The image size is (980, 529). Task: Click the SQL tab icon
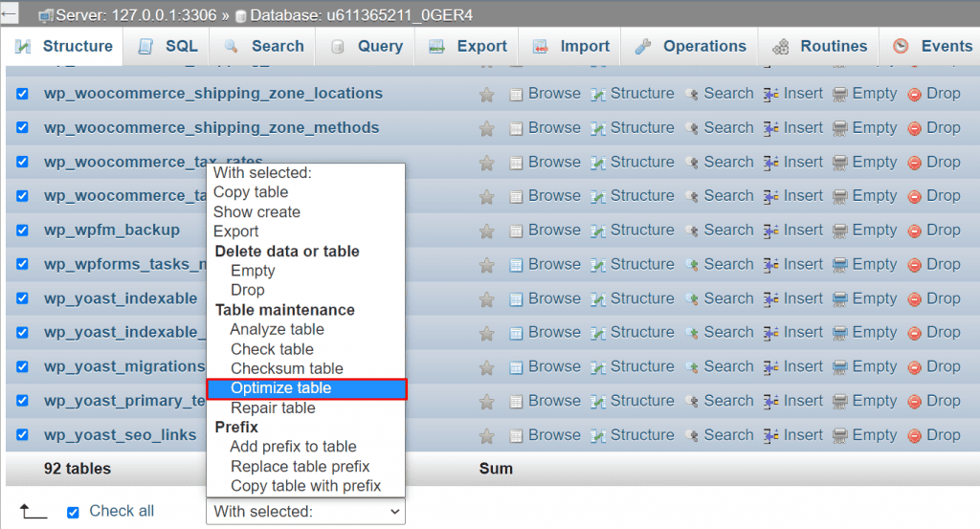[145, 47]
